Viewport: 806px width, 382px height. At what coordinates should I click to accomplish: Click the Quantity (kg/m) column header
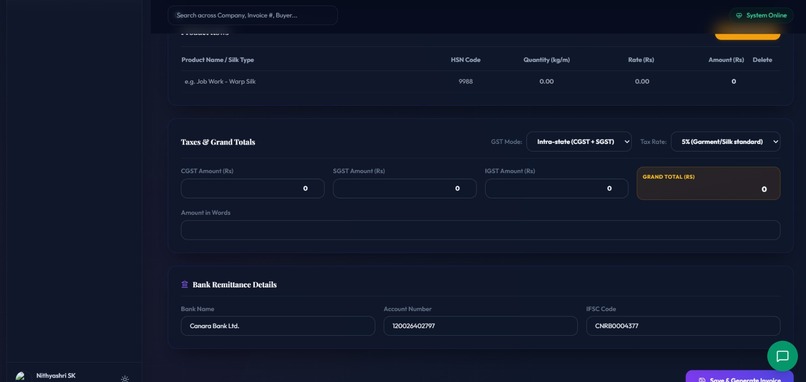tap(546, 60)
